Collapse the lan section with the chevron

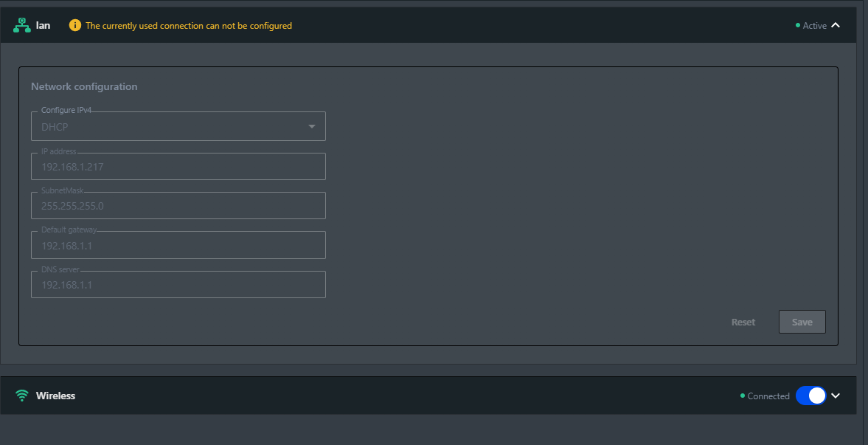tap(836, 25)
